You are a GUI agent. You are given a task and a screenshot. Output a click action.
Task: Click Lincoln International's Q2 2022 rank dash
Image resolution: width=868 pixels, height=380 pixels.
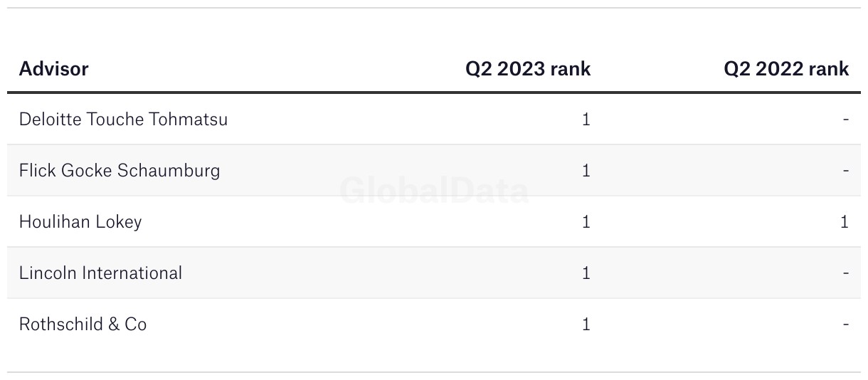[x=845, y=273]
